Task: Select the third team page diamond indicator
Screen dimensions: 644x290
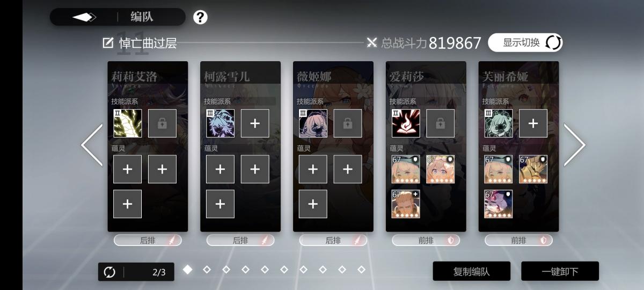Action: click(226, 269)
